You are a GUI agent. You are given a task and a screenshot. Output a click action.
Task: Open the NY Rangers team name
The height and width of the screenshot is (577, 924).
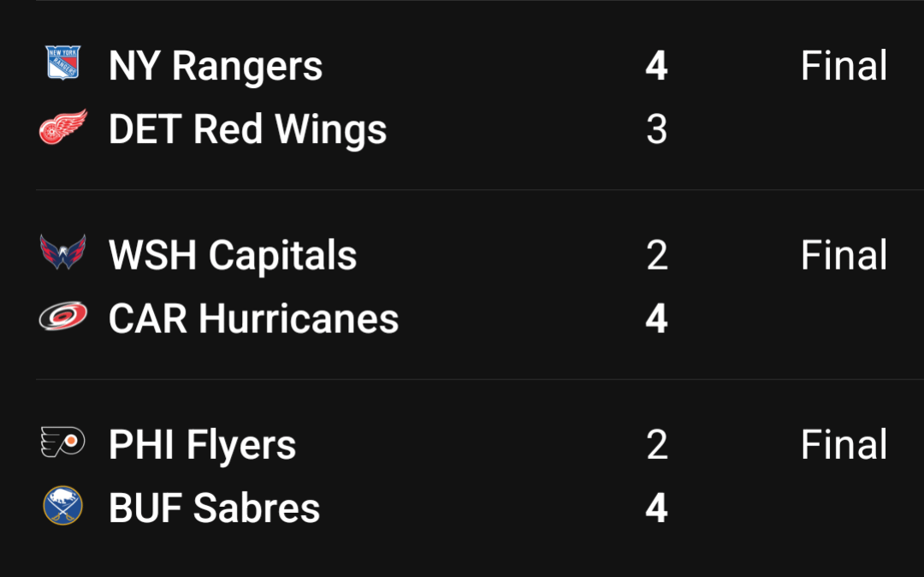tap(216, 66)
